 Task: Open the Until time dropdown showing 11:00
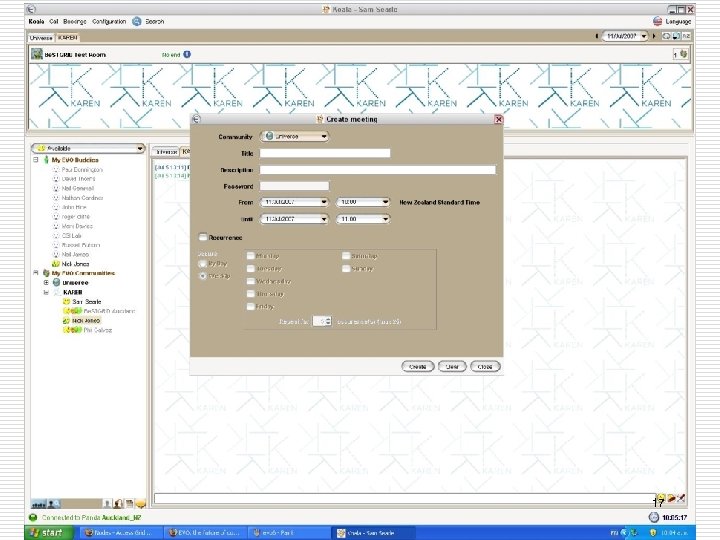pos(363,219)
